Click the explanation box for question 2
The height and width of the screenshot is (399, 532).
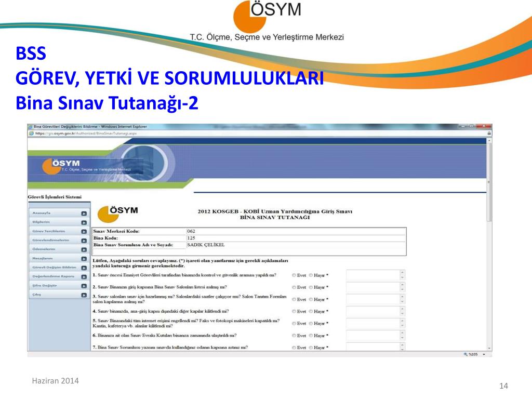pos(376,287)
